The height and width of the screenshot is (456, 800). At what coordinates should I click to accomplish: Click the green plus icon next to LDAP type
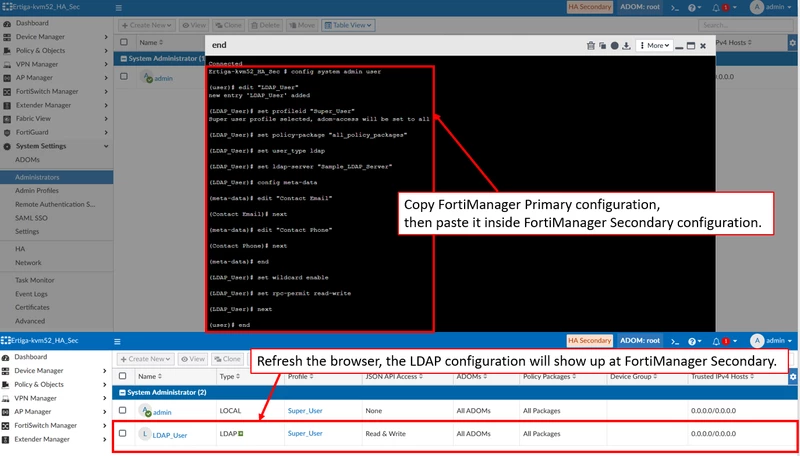[x=241, y=434]
